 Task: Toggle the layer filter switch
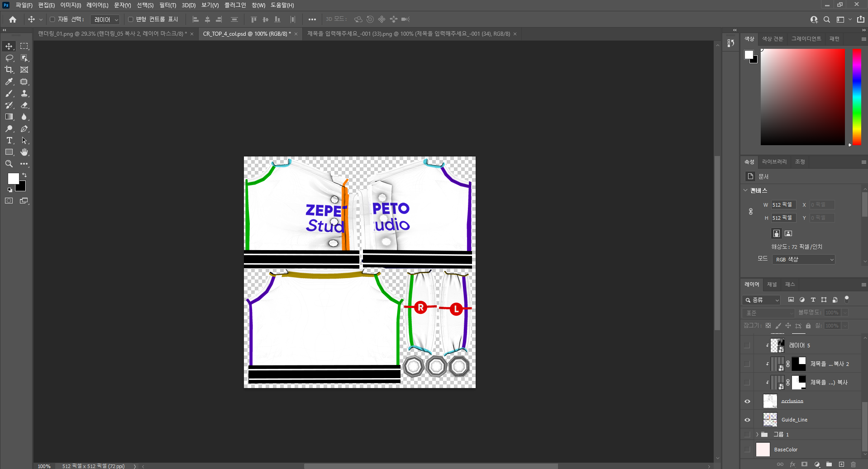tap(847, 299)
